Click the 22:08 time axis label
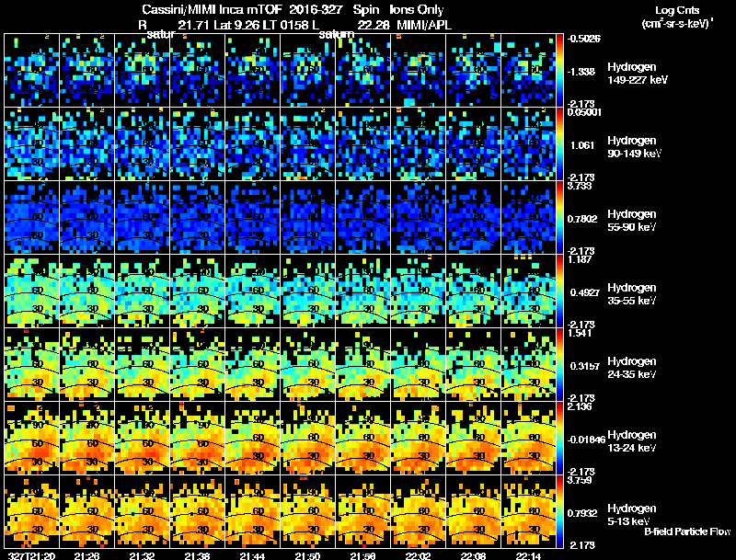Image resolution: width=736 pixels, height=560 pixels. (x=473, y=556)
